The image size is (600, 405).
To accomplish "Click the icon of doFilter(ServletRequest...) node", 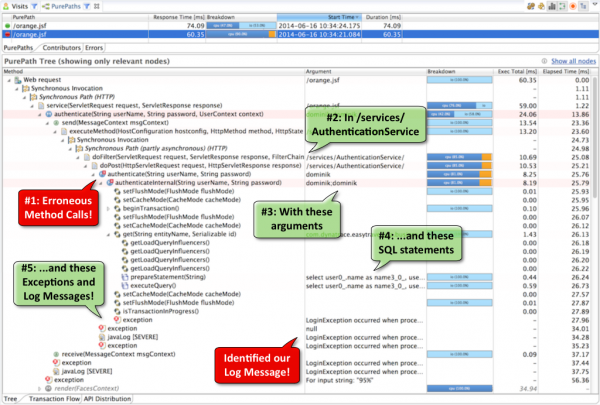I will pos(87,157).
